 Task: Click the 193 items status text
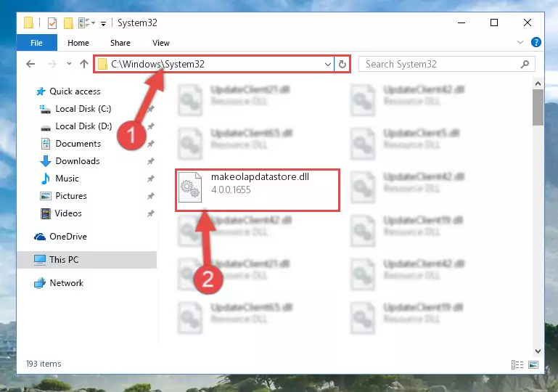pyautogui.click(x=44, y=364)
